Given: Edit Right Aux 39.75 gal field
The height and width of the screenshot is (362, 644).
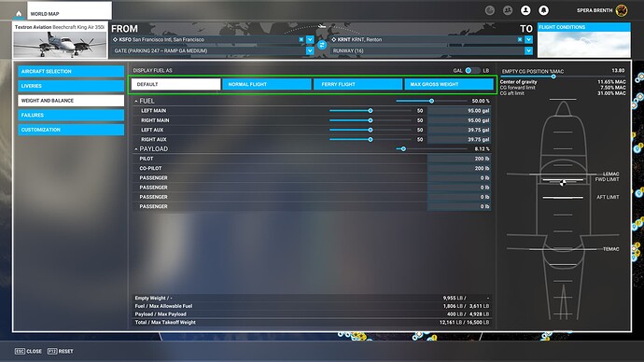Looking at the screenshot, I should [x=459, y=140].
